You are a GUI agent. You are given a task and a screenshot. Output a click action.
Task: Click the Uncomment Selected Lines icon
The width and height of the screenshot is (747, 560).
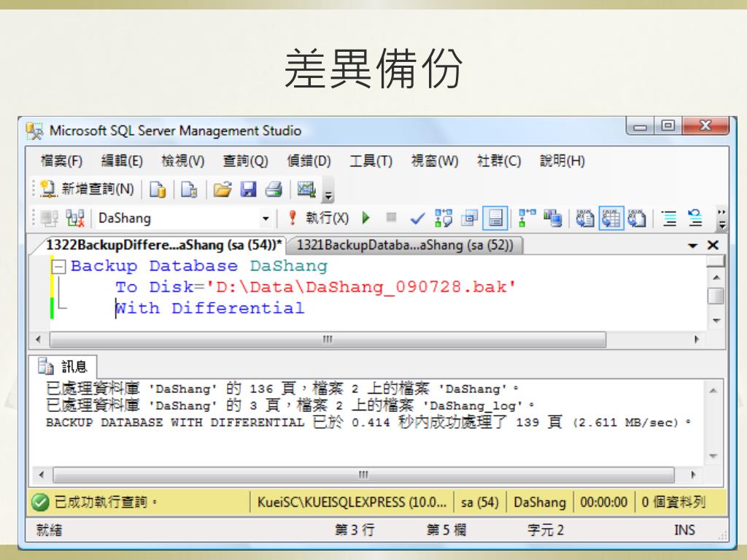point(695,218)
